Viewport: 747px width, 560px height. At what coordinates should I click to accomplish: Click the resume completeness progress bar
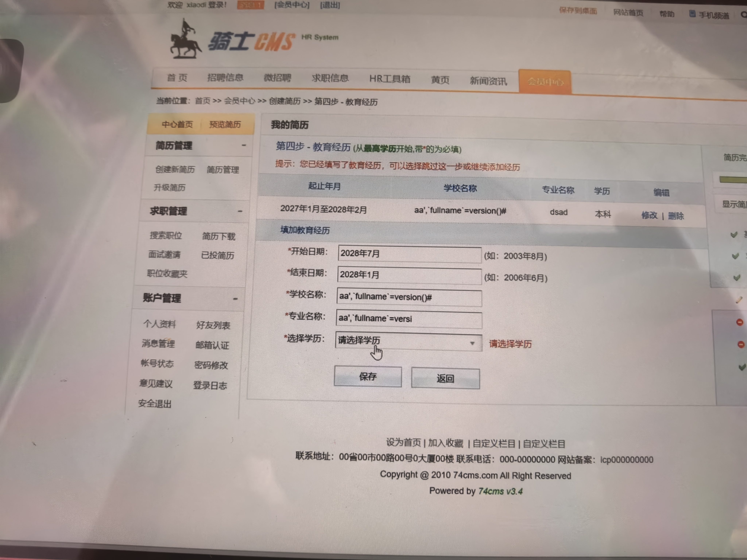(733, 180)
